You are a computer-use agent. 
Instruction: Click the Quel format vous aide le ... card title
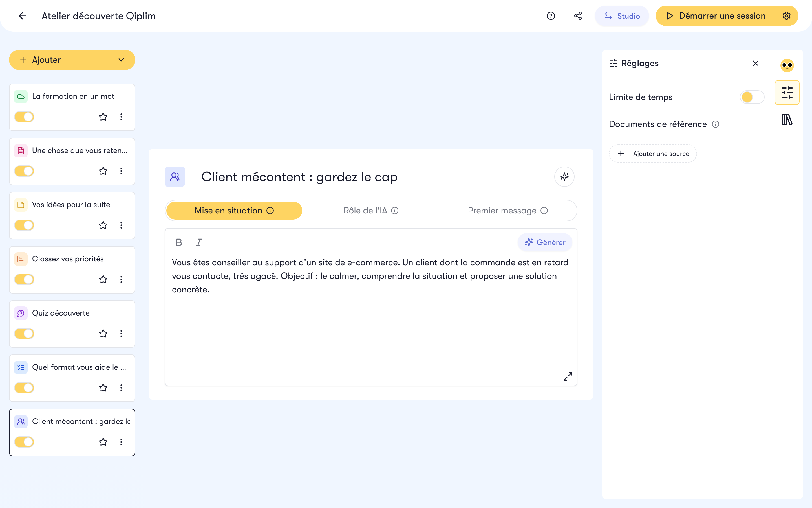coord(79,367)
